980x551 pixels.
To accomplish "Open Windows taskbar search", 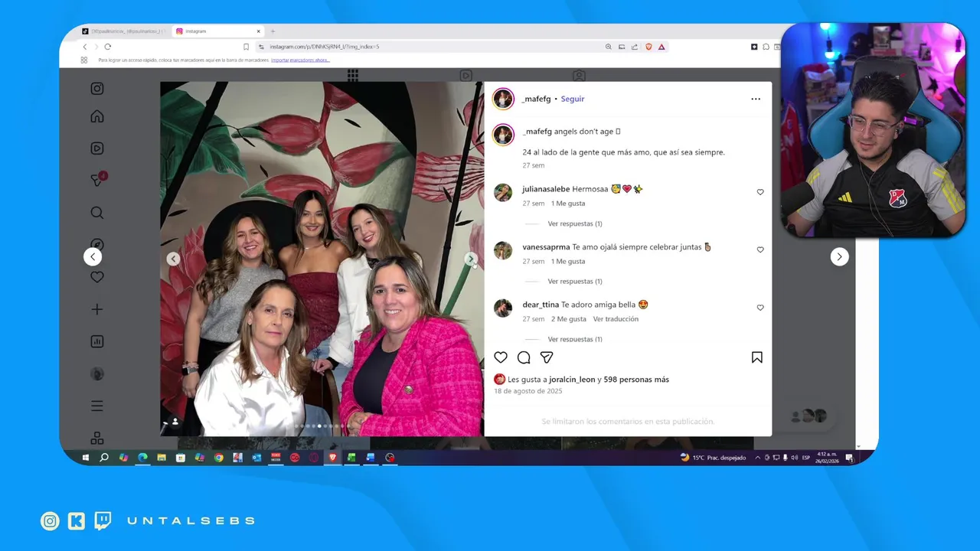I will point(104,458).
